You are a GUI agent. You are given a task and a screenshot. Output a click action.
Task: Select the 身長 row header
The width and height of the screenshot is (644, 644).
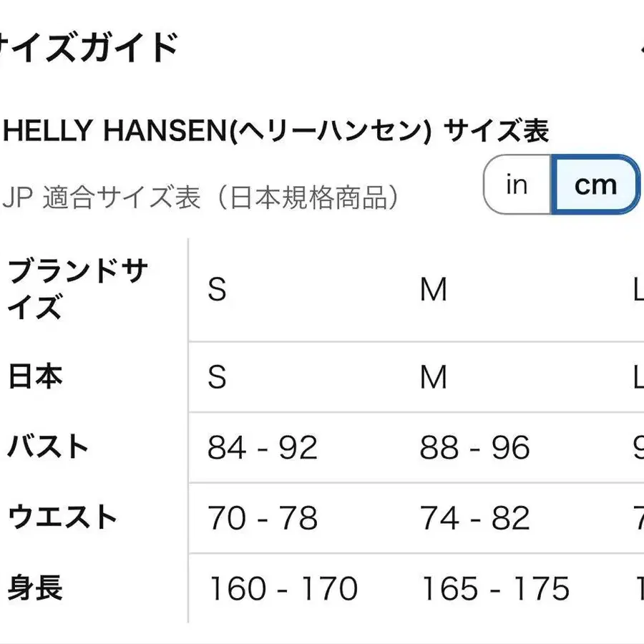tap(34, 588)
